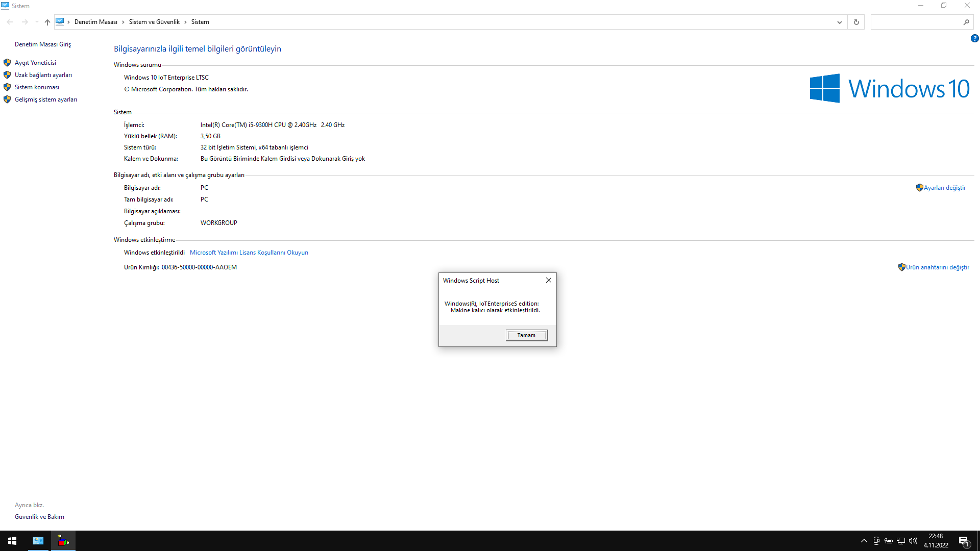Open Gelişmiş sistem ayarları

click(x=45, y=99)
